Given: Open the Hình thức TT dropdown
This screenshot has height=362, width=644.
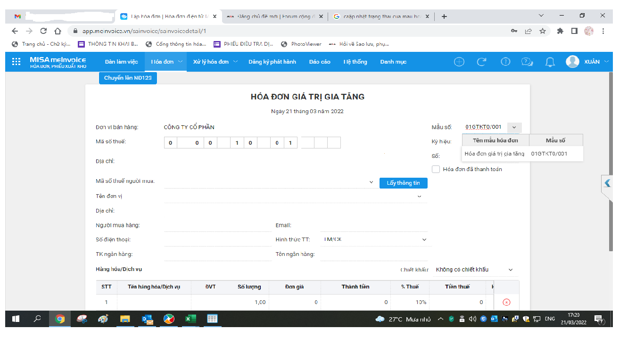Looking at the screenshot, I should tap(424, 240).
